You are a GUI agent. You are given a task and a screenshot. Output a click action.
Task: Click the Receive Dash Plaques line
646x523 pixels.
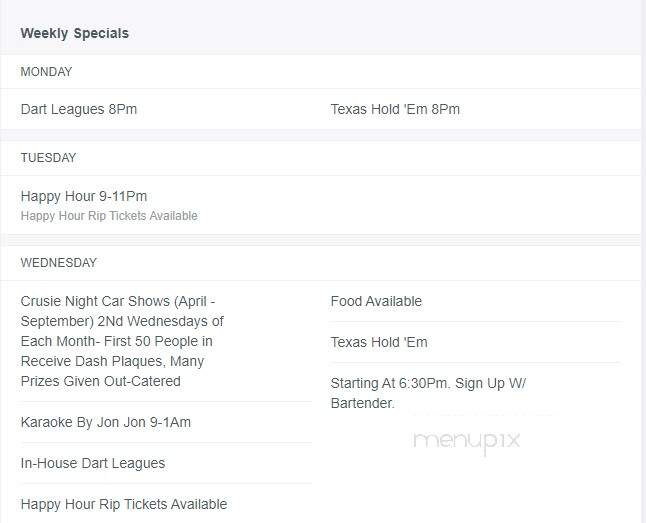112,361
